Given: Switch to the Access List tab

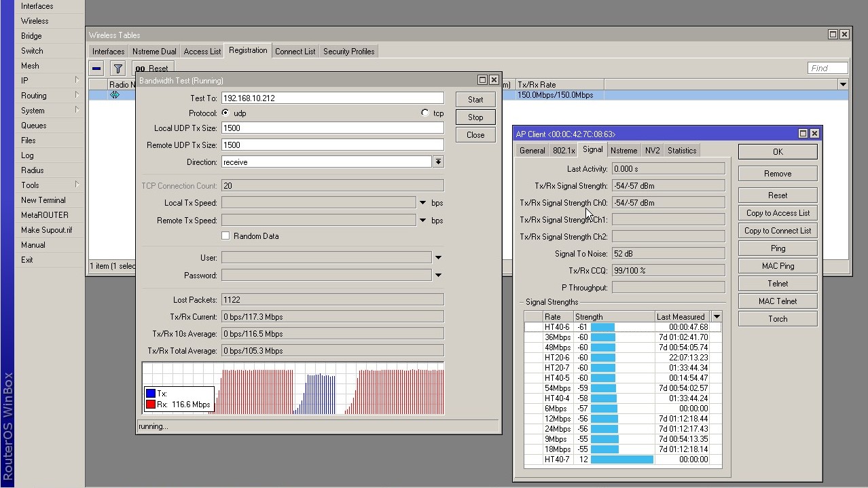Looking at the screenshot, I should [202, 52].
